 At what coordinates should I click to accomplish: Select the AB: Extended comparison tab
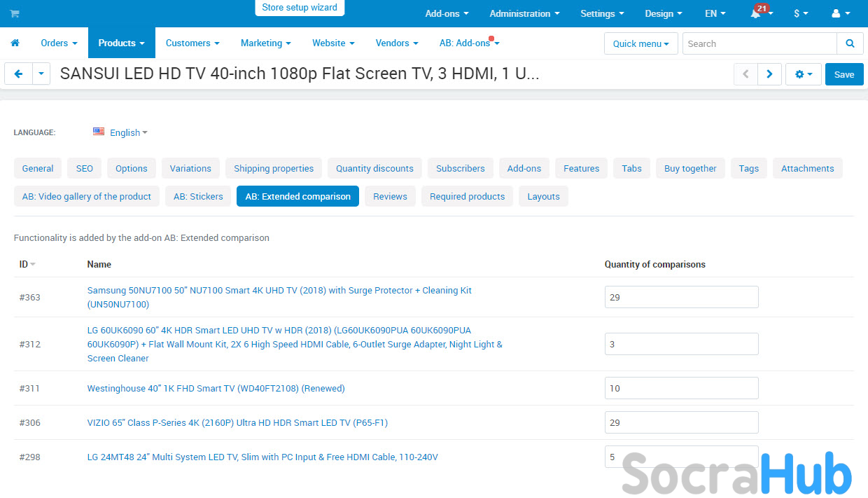click(x=298, y=196)
